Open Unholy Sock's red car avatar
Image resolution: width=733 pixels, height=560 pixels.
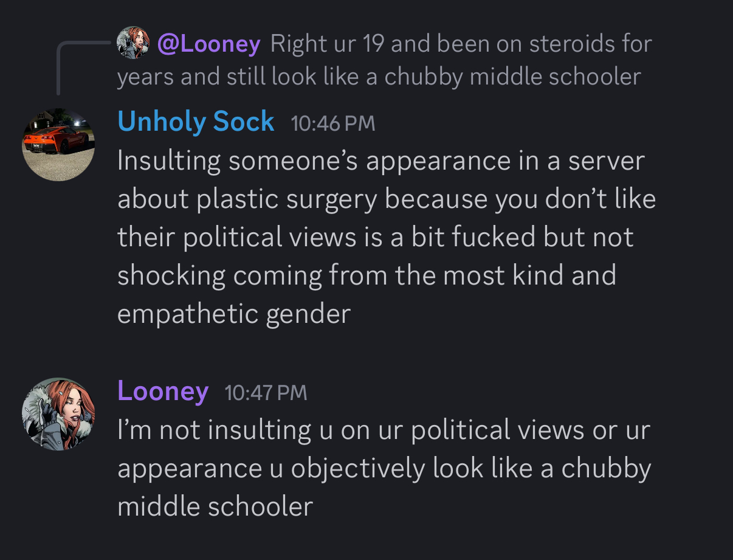coord(58,145)
